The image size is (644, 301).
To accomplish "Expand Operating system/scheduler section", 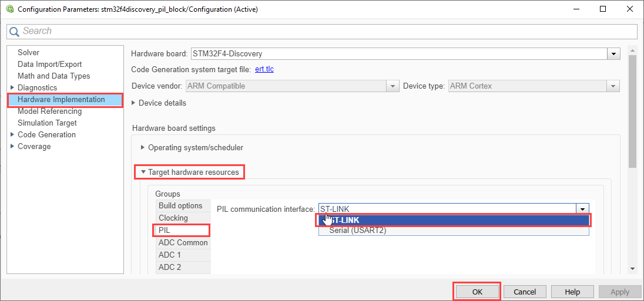I will click(143, 148).
